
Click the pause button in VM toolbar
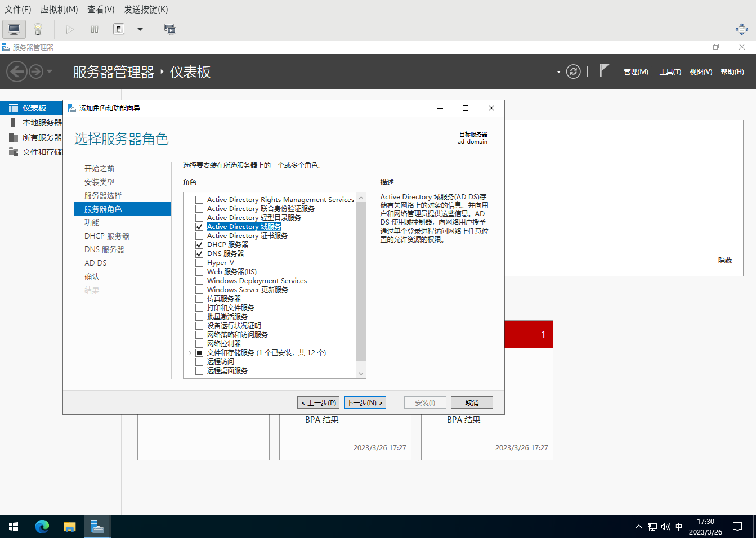pos(95,29)
